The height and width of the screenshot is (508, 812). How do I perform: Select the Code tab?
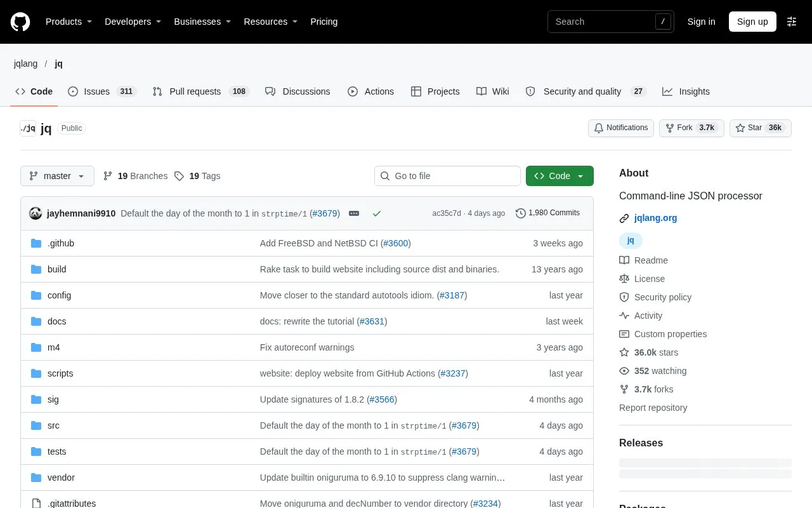tap(34, 91)
